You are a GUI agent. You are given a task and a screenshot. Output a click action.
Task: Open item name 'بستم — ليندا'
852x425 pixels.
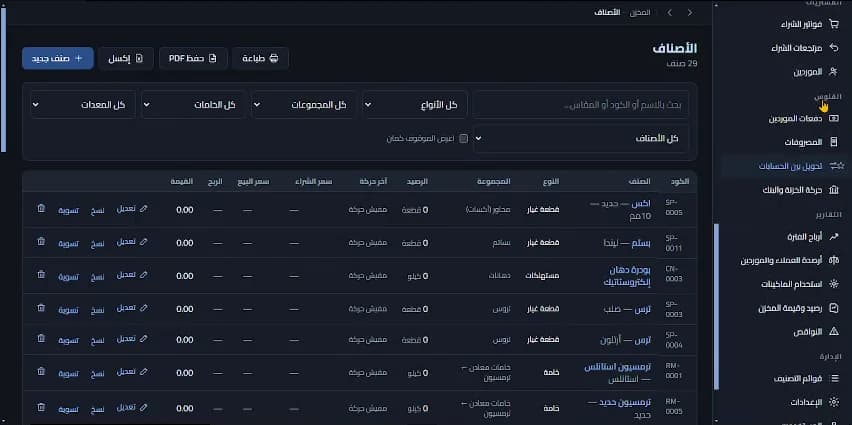point(627,242)
